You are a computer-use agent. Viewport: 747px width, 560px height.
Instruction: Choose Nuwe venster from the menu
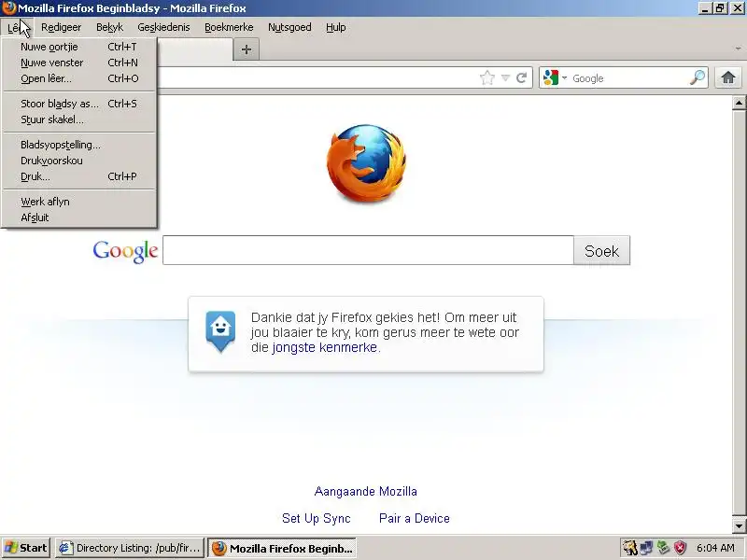tap(79, 63)
